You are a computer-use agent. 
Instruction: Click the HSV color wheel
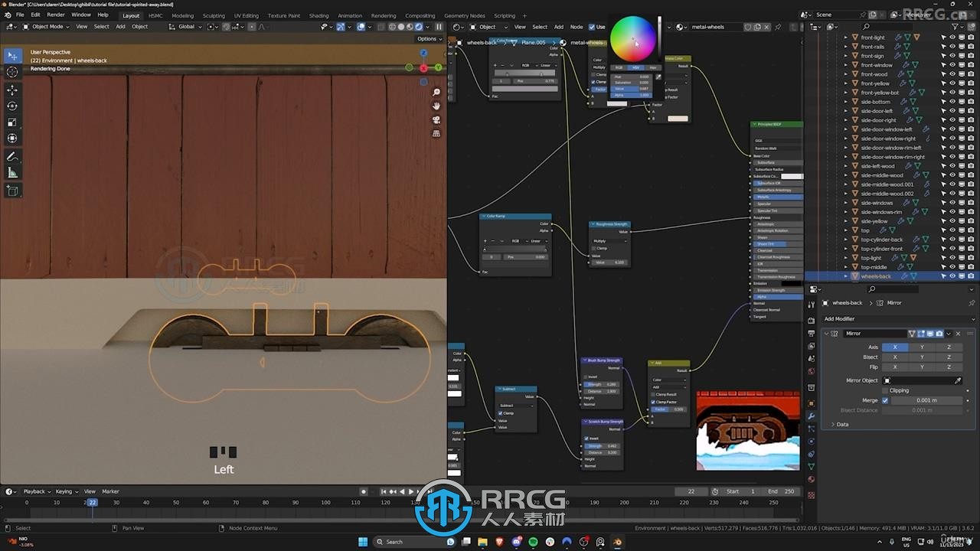tap(633, 39)
